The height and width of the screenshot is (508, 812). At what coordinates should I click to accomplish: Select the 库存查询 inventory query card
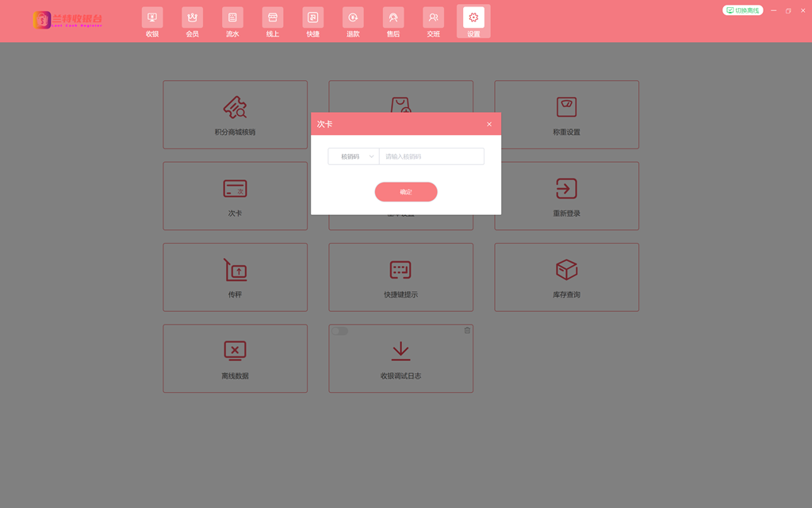click(x=566, y=277)
